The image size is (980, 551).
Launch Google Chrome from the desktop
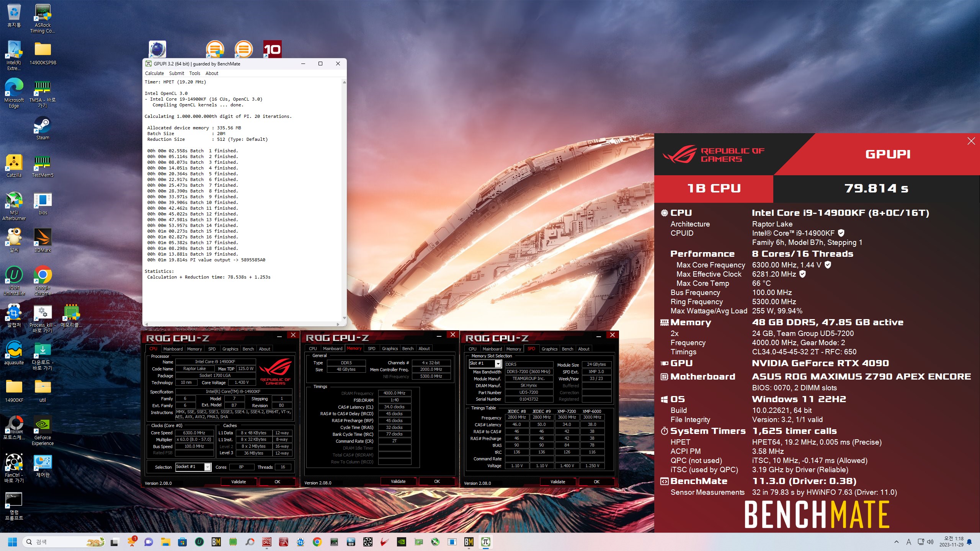42,281
